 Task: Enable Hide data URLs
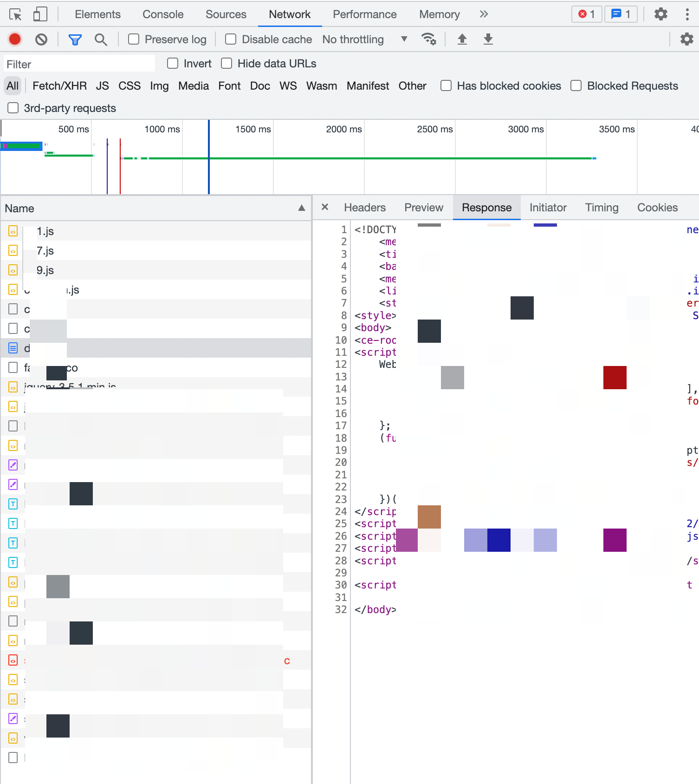coord(227,63)
